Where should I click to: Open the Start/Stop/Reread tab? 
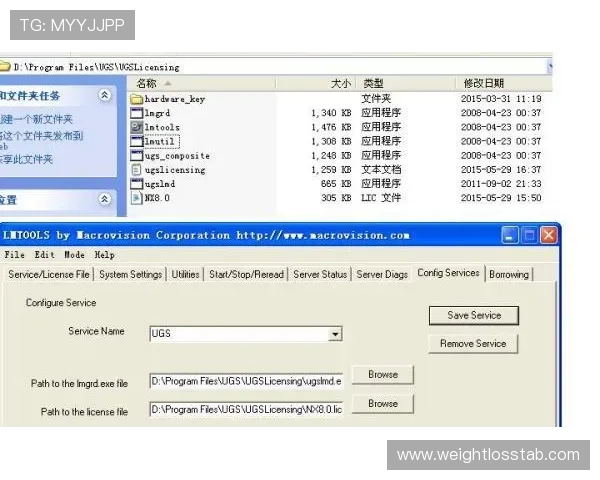(x=246, y=274)
